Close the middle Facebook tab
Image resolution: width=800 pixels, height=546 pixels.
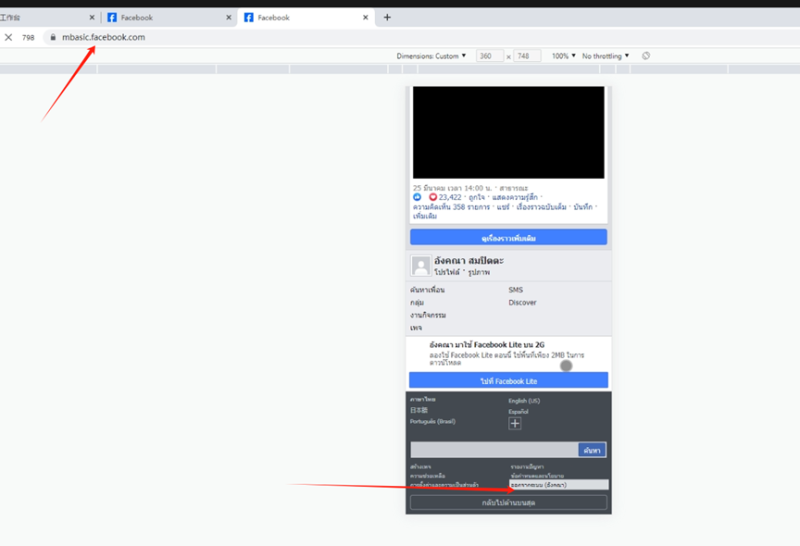(228, 17)
